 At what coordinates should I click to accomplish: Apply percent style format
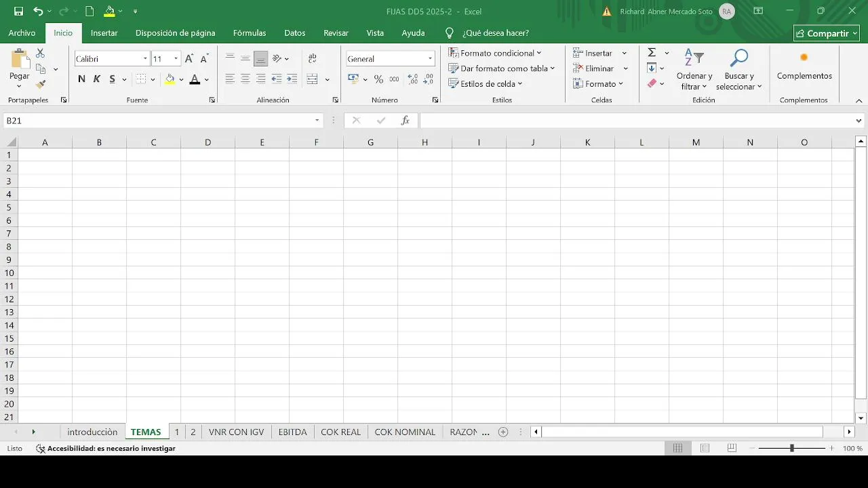pos(378,79)
